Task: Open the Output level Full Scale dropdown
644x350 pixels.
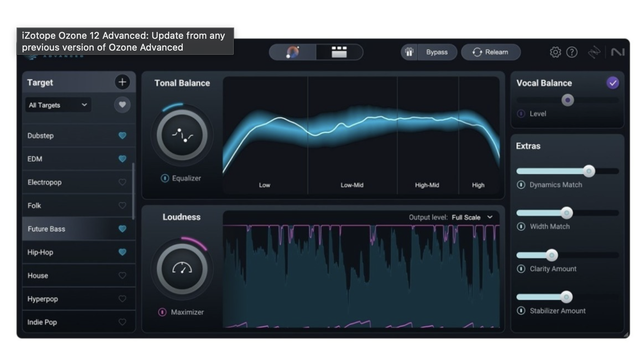Action: 472,218
